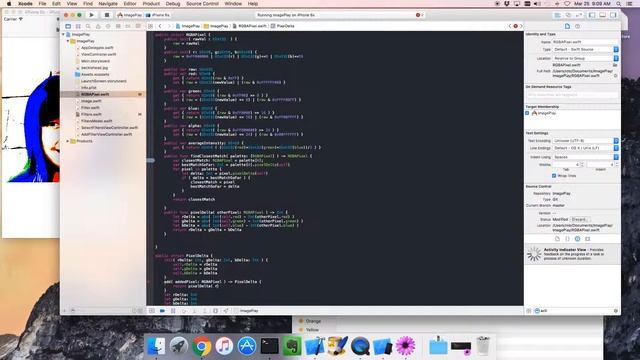
Task: Click the Stop button in Xcode toolbar
Action: tap(107, 15)
